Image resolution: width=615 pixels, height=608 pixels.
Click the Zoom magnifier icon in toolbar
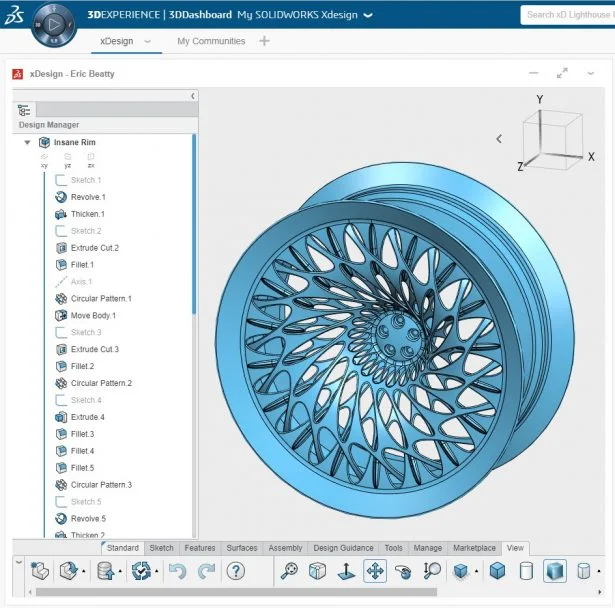[289, 571]
